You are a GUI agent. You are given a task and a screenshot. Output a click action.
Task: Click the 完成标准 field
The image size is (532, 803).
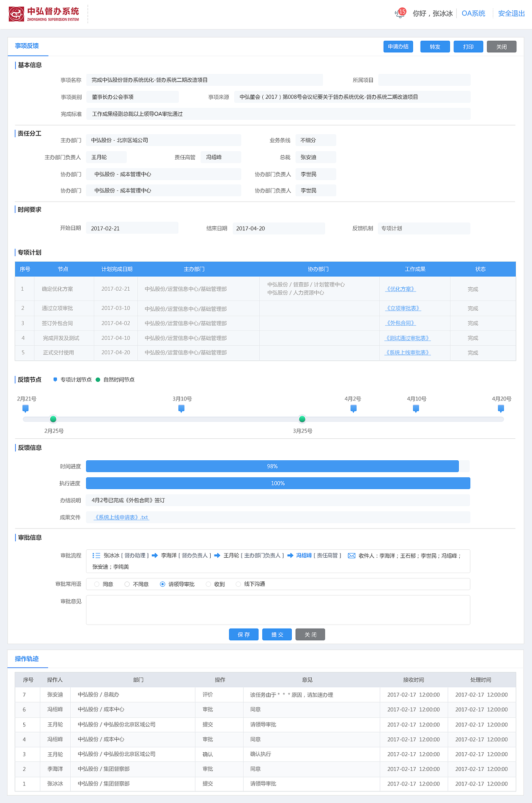coord(278,114)
